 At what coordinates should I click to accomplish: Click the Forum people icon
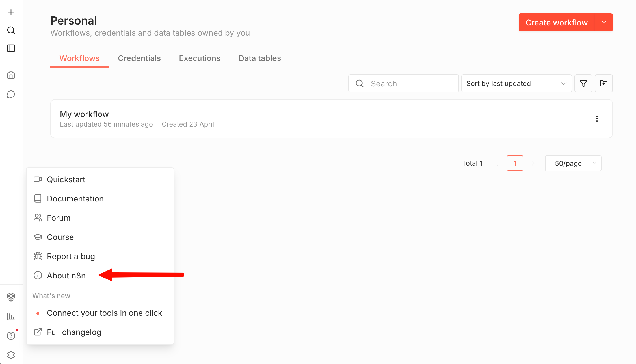pos(38,218)
